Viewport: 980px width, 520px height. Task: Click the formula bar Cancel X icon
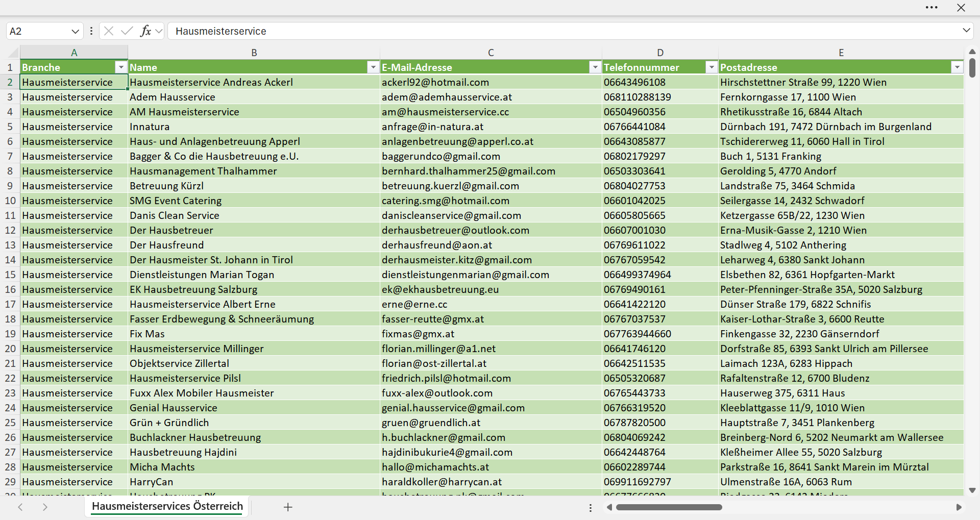pyautogui.click(x=109, y=31)
